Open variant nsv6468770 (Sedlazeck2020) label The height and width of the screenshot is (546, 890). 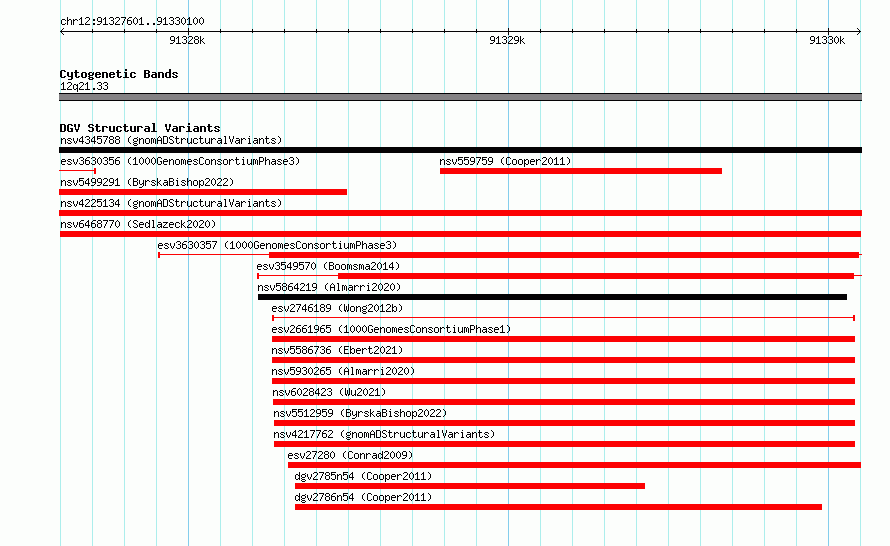click(x=138, y=224)
